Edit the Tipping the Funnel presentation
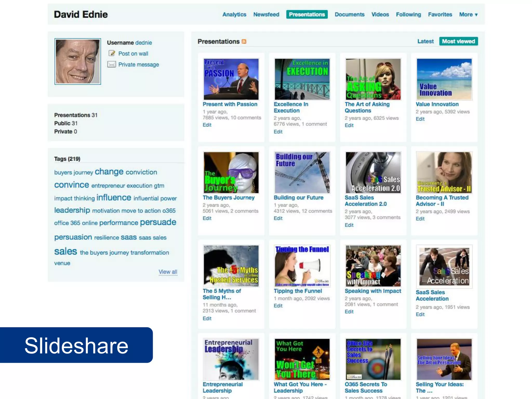 coord(278,306)
